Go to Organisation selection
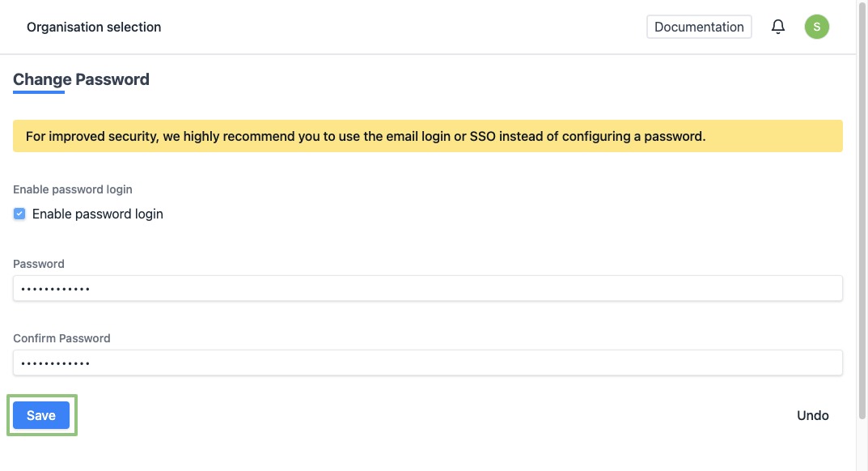This screenshot has width=868, height=471. 94,27
